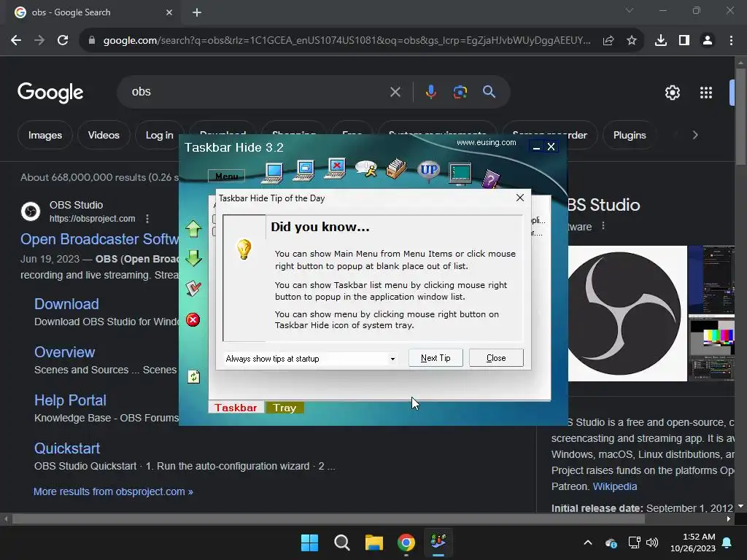Viewport: 747px width, 560px height.
Task: Clear the Google search box with X
Action: (395, 92)
